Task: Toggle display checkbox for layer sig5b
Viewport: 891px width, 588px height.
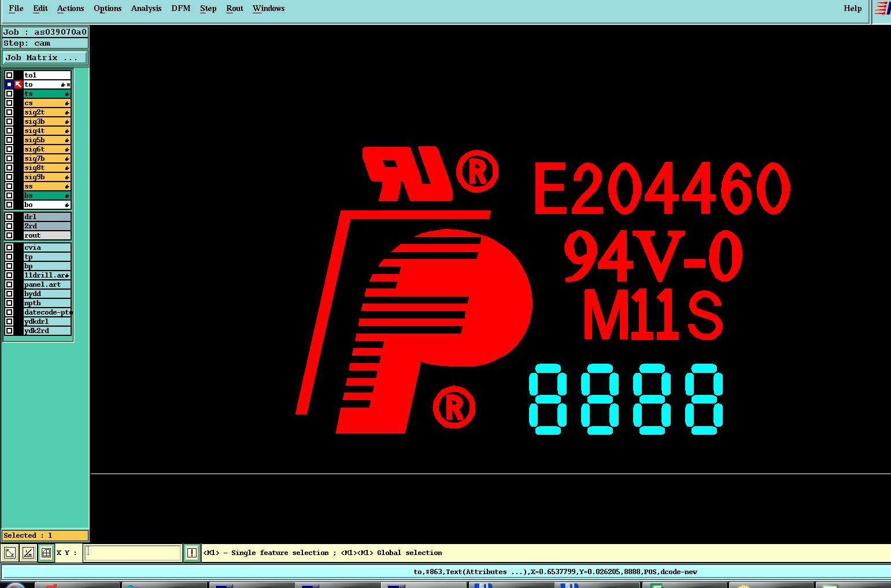Action: coord(9,140)
